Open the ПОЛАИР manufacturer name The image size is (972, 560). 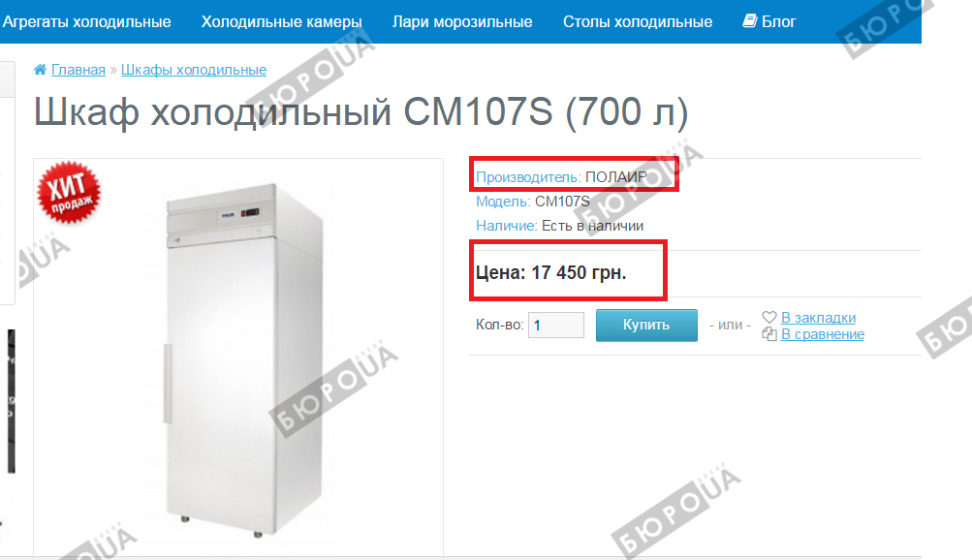pos(616,177)
